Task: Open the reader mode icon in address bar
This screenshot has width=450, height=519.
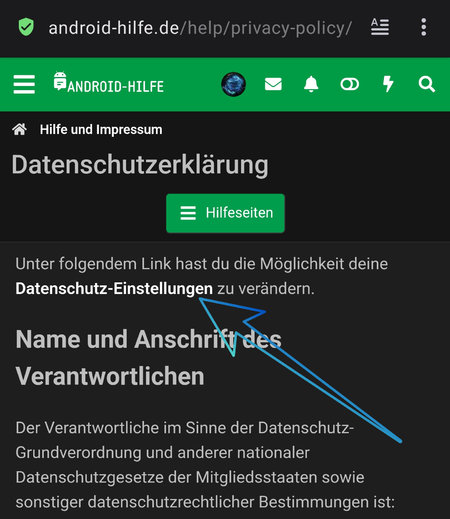Action: pos(380,27)
